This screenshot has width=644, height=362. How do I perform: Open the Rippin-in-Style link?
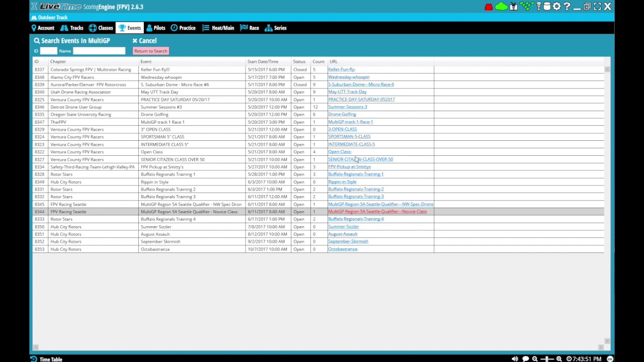pos(342,182)
